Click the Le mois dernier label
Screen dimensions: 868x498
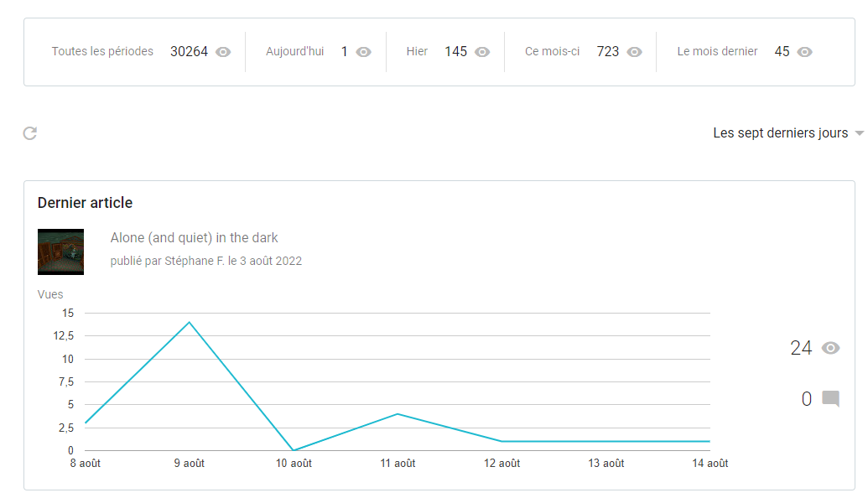pyautogui.click(x=717, y=51)
